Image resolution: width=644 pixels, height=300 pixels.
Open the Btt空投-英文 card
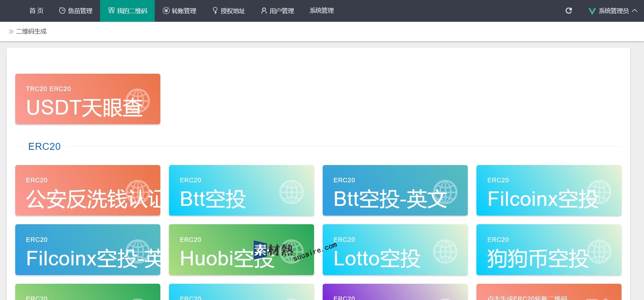[x=395, y=190]
